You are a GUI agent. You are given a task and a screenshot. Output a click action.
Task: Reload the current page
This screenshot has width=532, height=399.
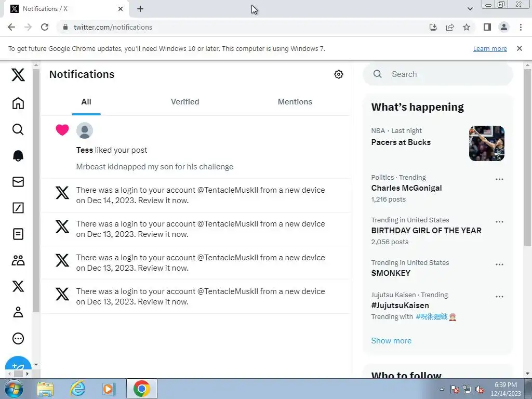tap(45, 27)
